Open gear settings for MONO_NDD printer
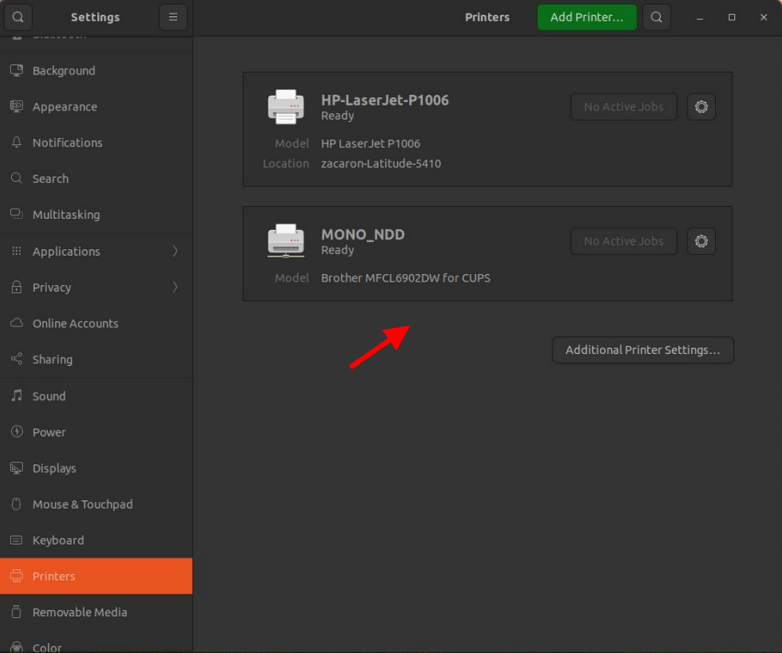 [x=701, y=241]
